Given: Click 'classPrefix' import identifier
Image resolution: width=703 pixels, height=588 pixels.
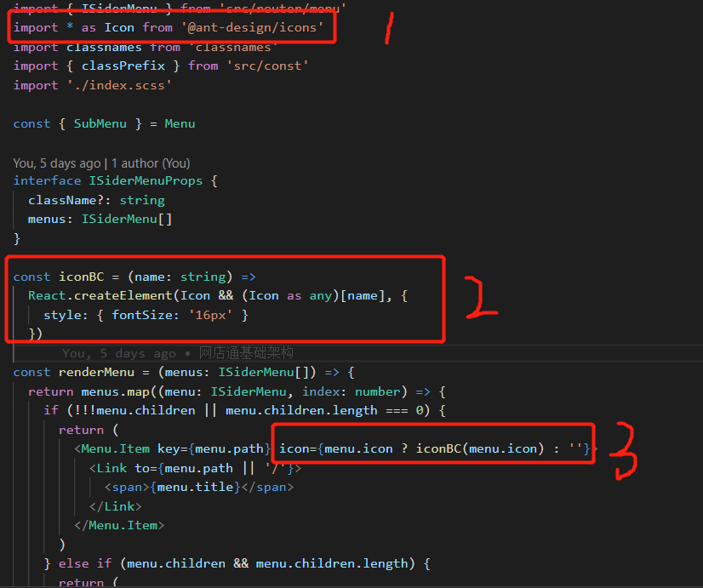Looking at the screenshot, I should pos(123,66).
